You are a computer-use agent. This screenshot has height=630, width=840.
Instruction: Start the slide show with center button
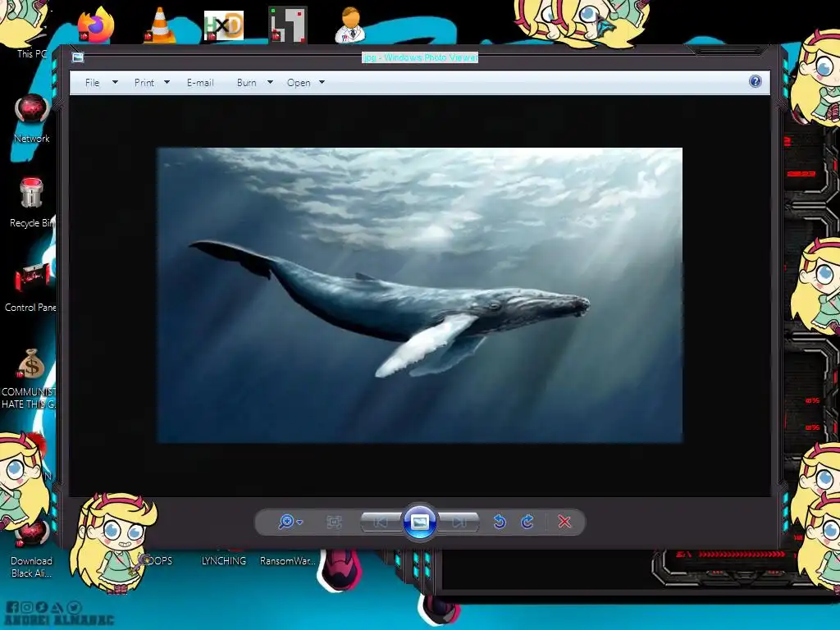pos(419,522)
